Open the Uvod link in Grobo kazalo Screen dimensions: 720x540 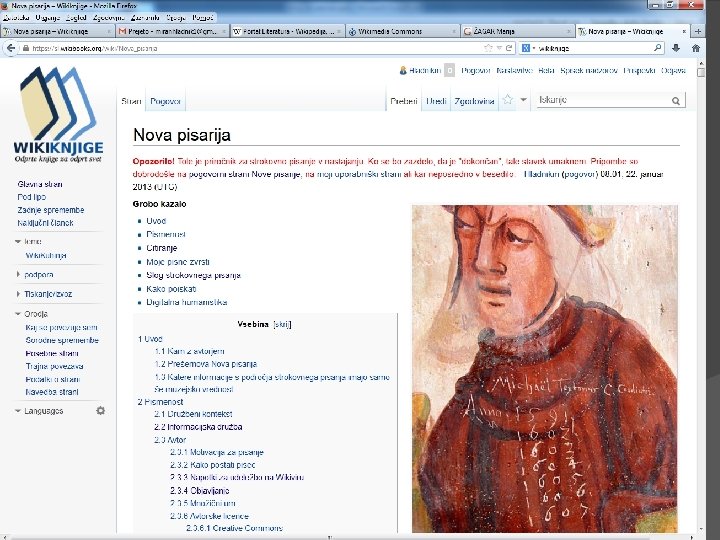pyautogui.click(x=156, y=221)
